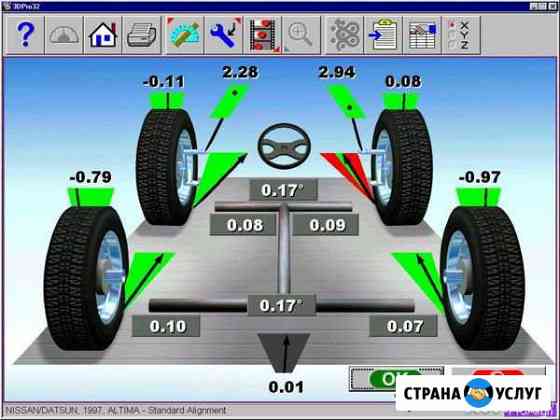The image size is (560, 420).
Task: Open the gears settings icon
Action: (x=344, y=35)
